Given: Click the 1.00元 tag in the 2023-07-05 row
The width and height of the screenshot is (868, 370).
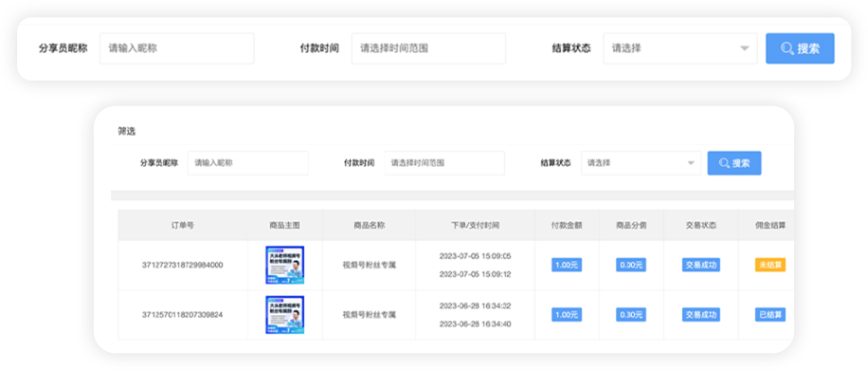Looking at the screenshot, I should pos(567,265).
